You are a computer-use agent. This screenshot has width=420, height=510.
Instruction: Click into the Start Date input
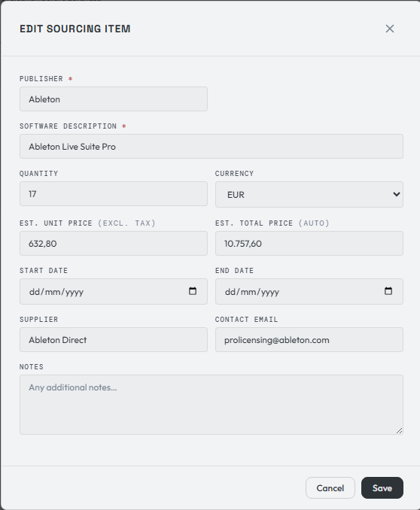pyautogui.click(x=114, y=291)
